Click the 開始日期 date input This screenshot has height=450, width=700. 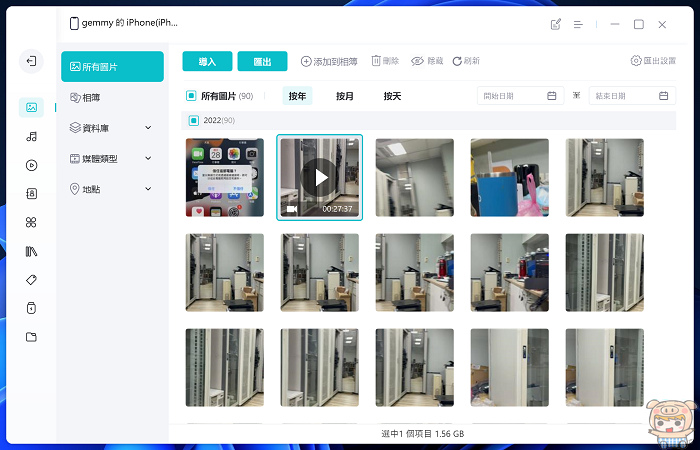(x=521, y=96)
